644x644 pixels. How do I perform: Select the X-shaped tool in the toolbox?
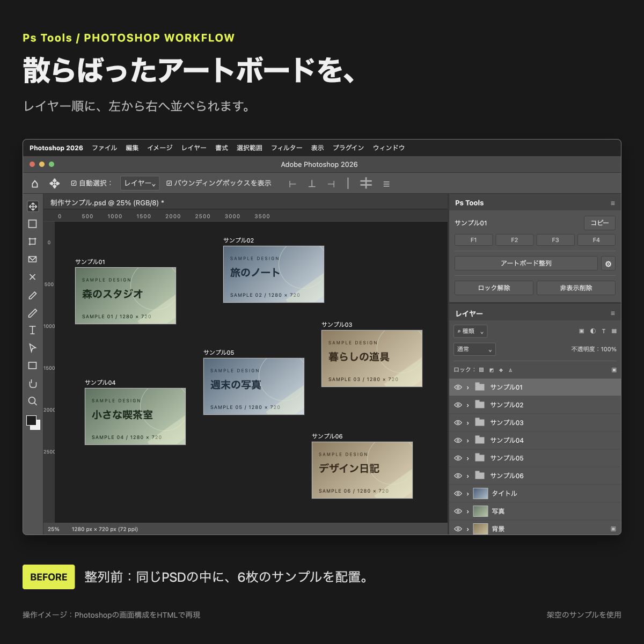[33, 277]
